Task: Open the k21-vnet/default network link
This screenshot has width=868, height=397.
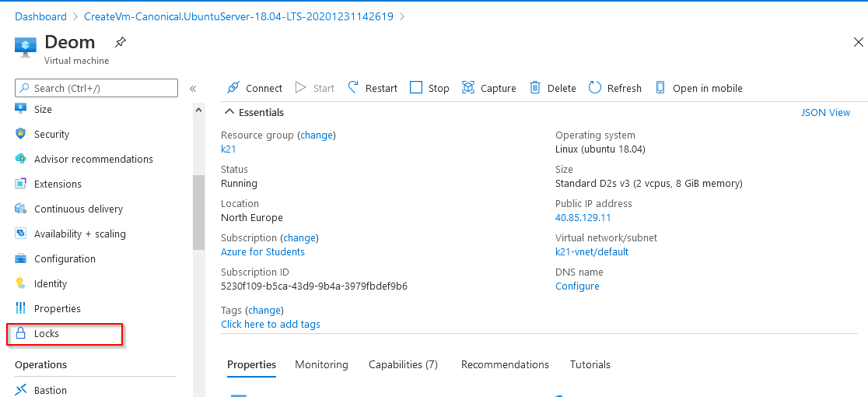Action: [x=592, y=252]
